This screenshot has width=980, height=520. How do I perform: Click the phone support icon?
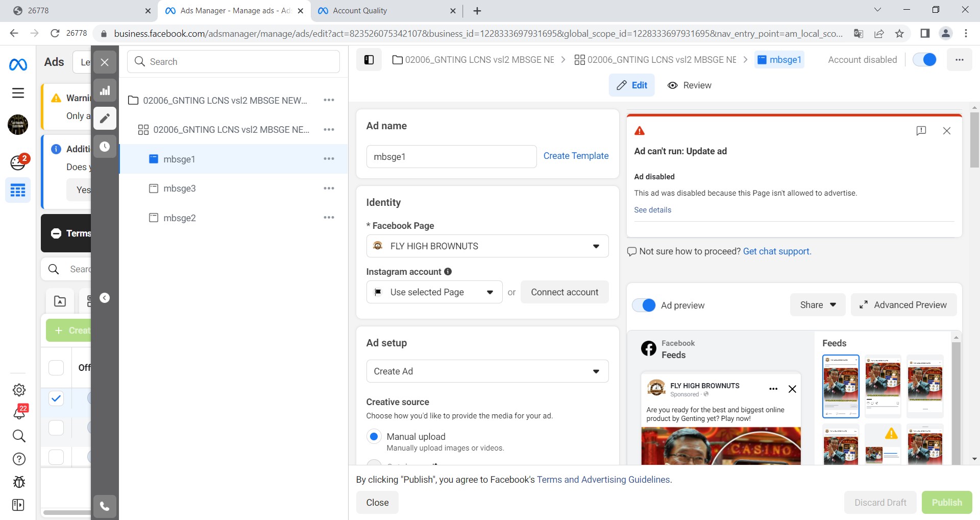pos(105,506)
